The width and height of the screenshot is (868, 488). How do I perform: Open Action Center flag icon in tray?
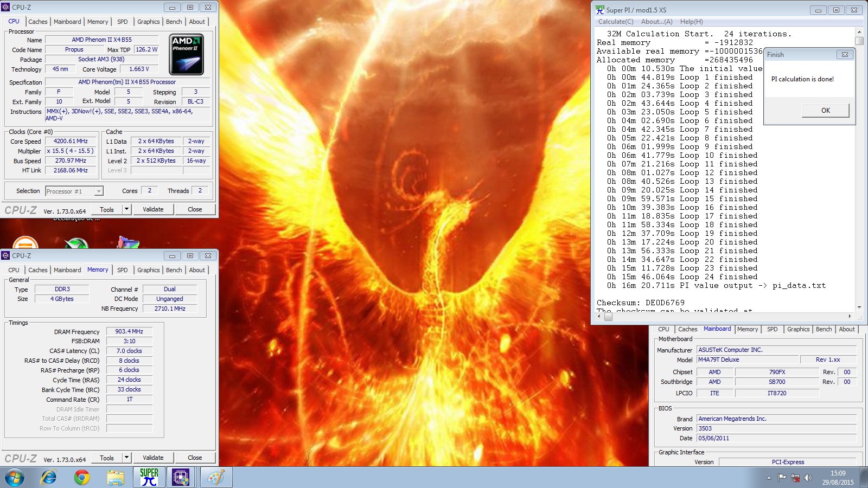782,478
